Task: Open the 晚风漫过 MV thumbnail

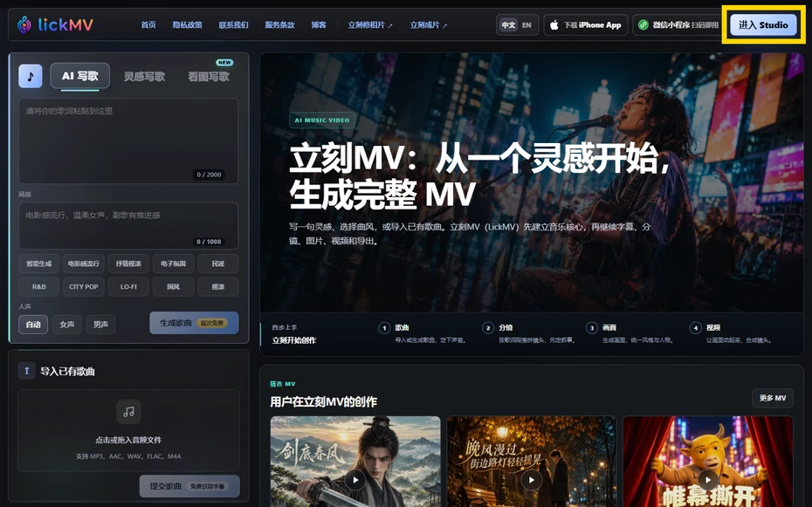Action: (x=532, y=462)
